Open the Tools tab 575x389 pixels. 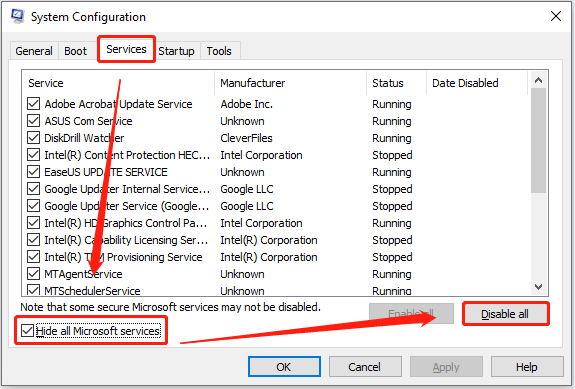click(219, 51)
